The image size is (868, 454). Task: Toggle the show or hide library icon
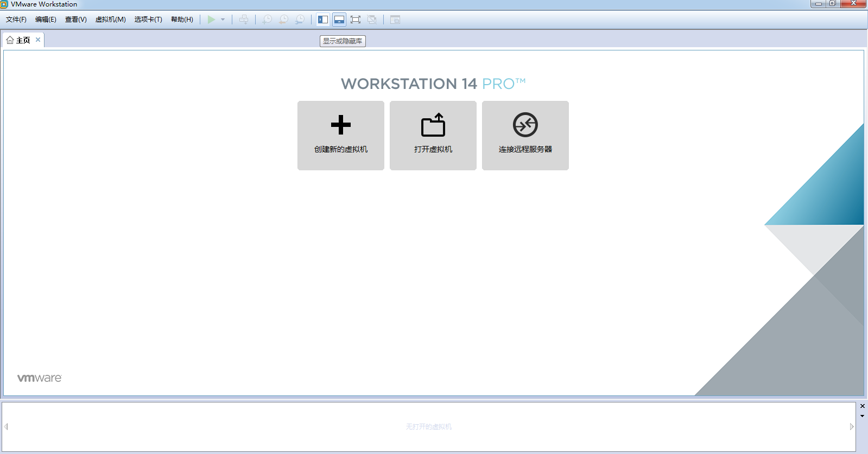(323, 20)
